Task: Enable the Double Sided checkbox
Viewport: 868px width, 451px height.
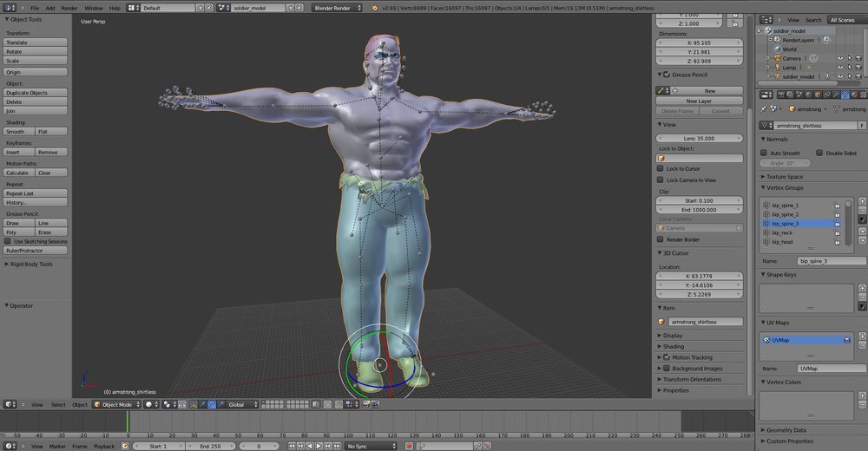Action: [819, 153]
